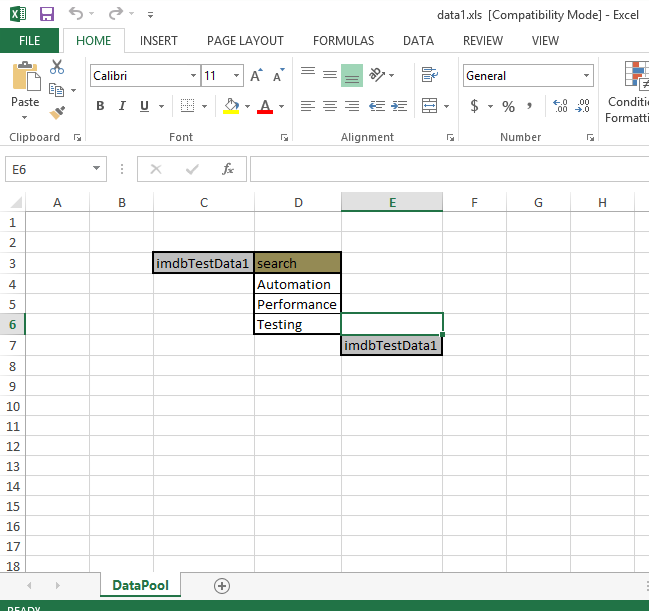This screenshot has width=649, height=611.
Task: Apply Comma Style format
Action: pos(529,106)
